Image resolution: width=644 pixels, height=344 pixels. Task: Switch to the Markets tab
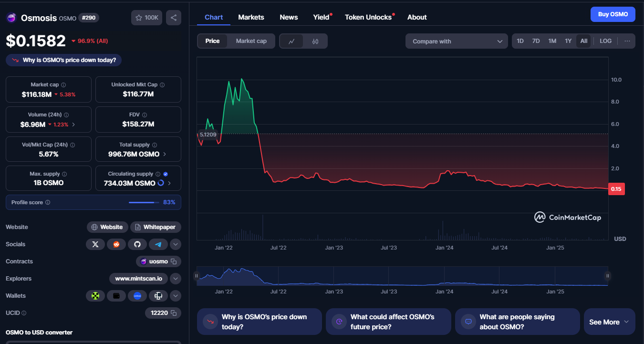click(251, 17)
